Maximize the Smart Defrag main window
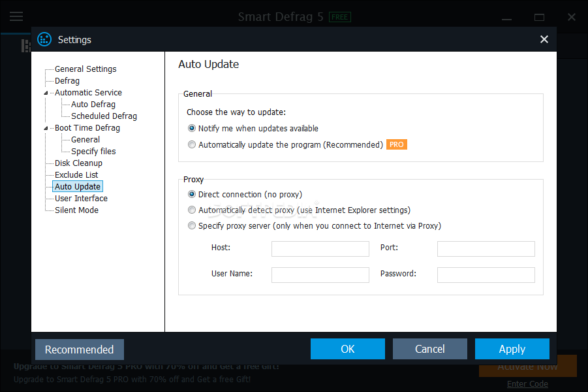The image size is (588, 392). click(539, 17)
